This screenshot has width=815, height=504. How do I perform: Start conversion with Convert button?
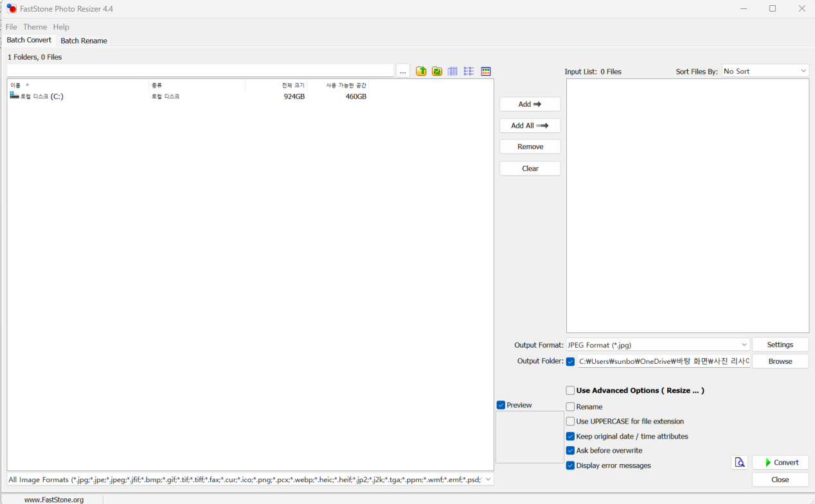[x=780, y=462]
